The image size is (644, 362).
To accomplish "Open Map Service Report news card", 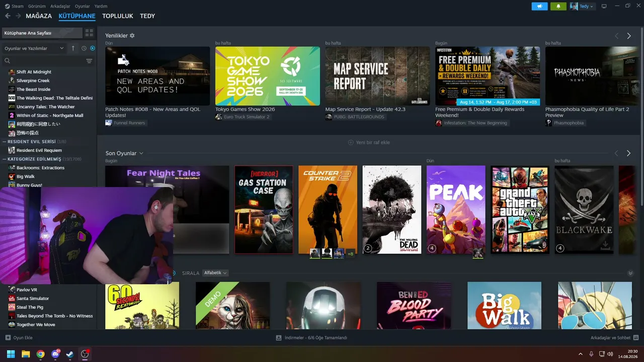I will 377,76.
